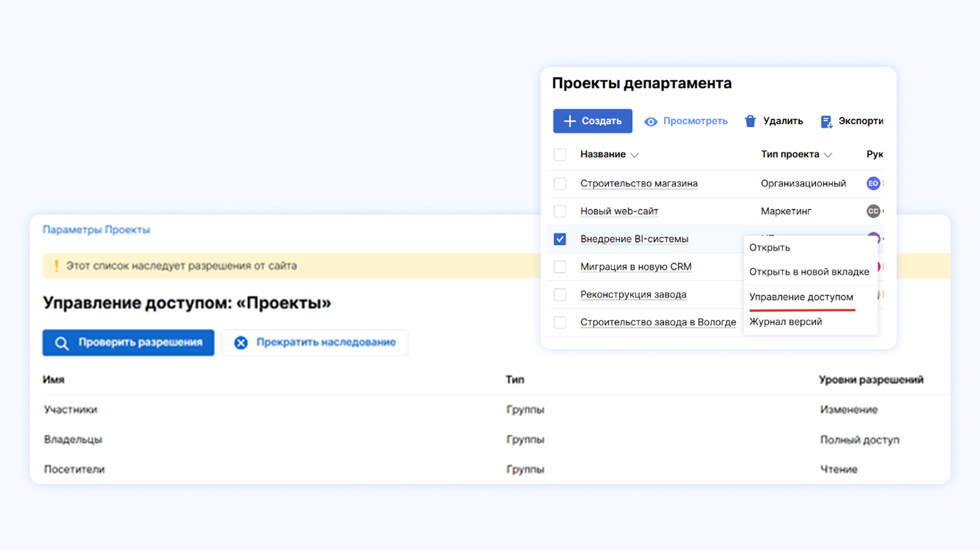Click the CC user avatar
The image size is (980, 551).
click(873, 211)
